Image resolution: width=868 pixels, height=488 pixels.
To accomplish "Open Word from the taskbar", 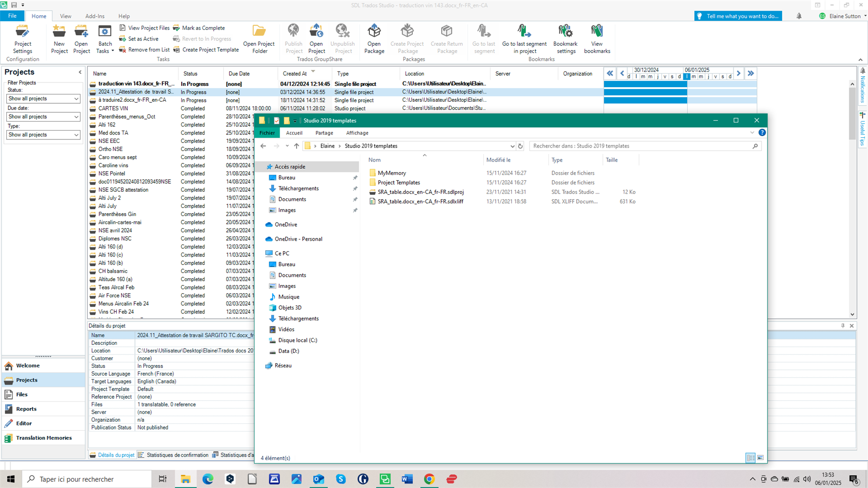I will pyautogui.click(x=407, y=479).
